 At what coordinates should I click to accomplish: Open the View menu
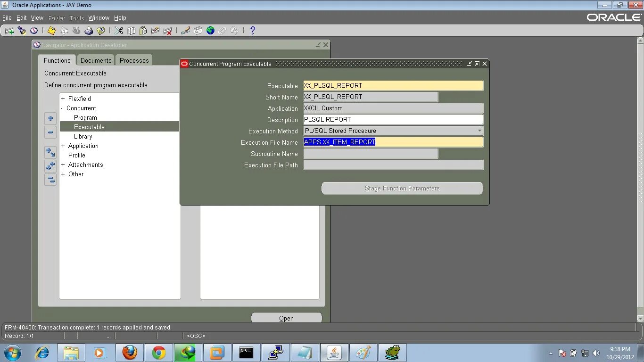coord(37,18)
